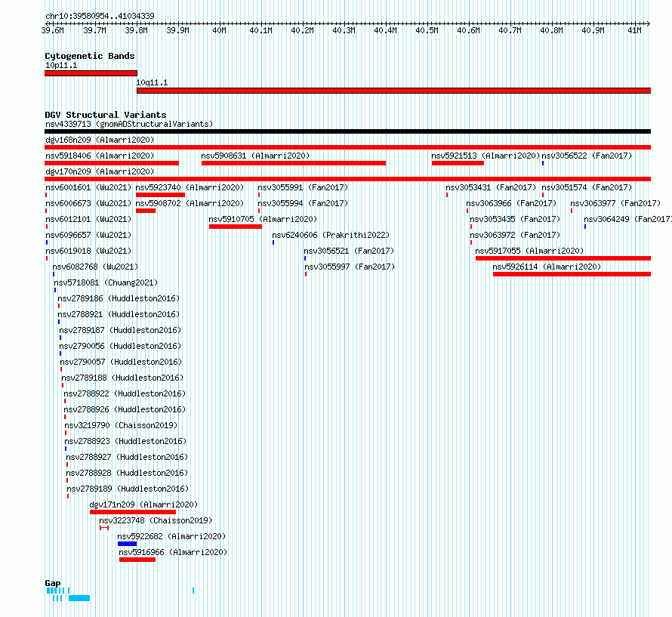Open nsv6001601 (Wu2021) variant
This screenshot has height=617, width=672.
(88, 187)
